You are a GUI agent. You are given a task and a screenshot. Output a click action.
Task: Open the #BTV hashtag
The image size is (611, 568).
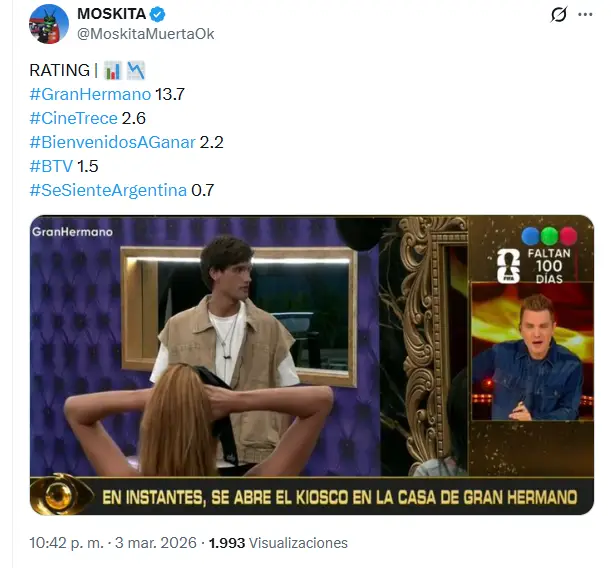click(51, 166)
